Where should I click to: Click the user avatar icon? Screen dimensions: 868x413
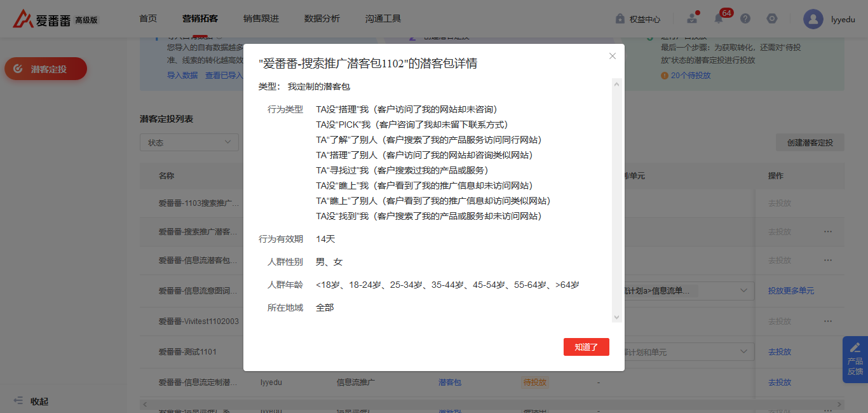tap(813, 19)
